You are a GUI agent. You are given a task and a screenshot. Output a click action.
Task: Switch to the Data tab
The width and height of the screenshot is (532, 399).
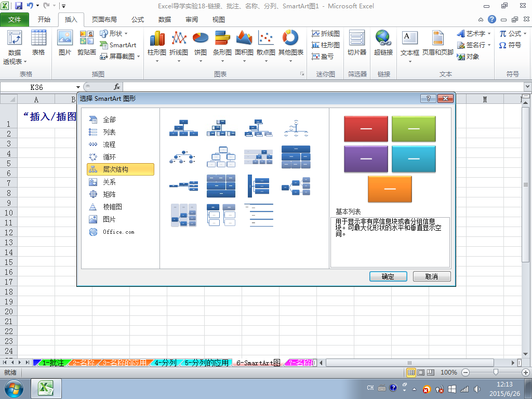(x=165, y=20)
